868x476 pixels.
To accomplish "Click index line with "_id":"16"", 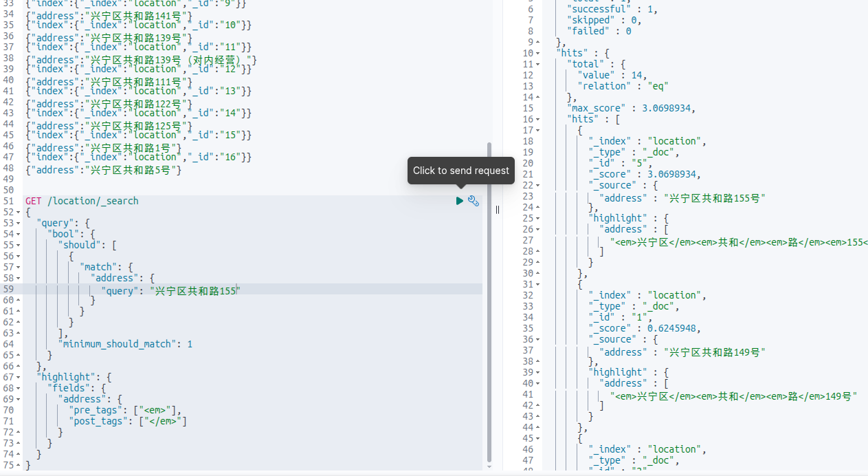I will tap(139, 158).
